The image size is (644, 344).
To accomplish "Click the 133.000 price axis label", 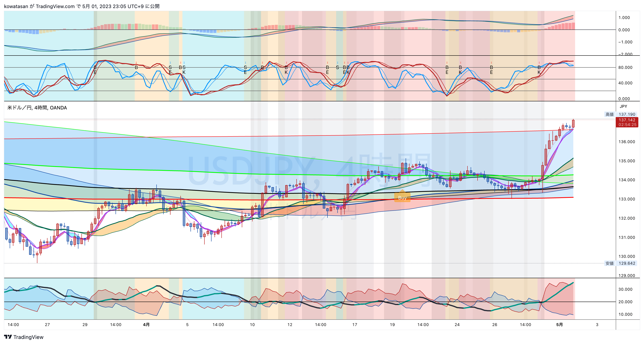I will click(x=626, y=199).
